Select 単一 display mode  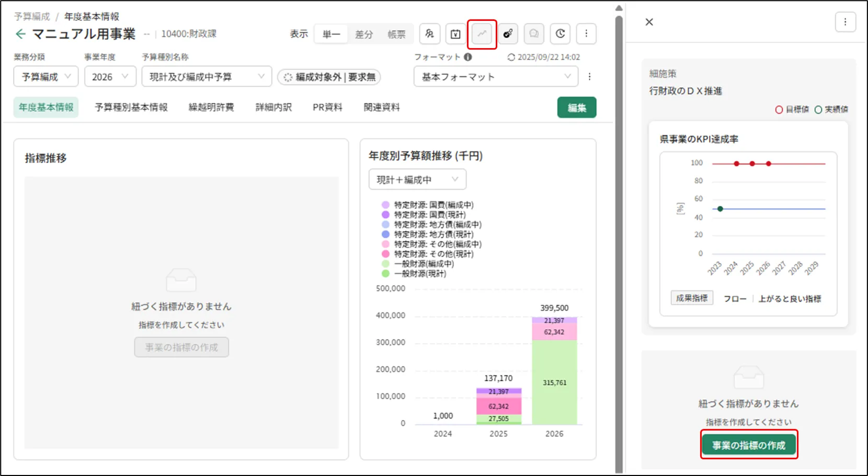332,34
